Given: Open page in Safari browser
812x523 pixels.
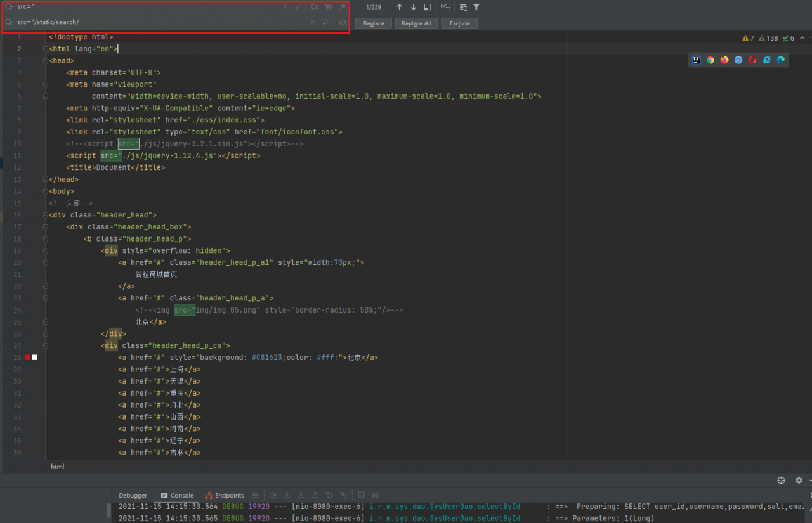Looking at the screenshot, I should [x=738, y=60].
